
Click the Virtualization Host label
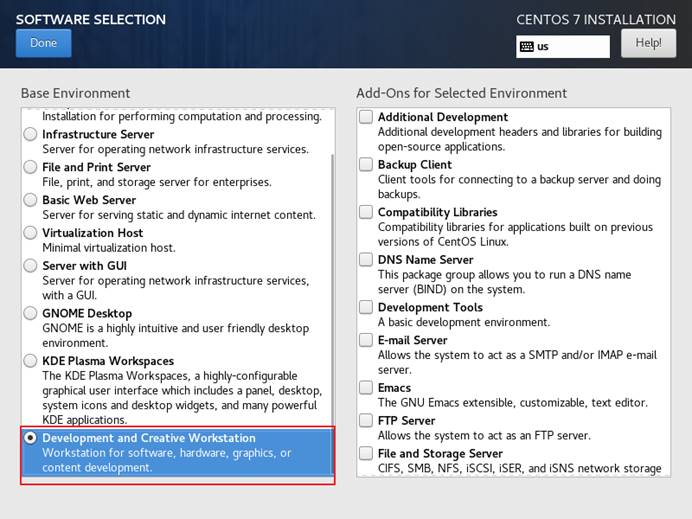[x=93, y=233]
